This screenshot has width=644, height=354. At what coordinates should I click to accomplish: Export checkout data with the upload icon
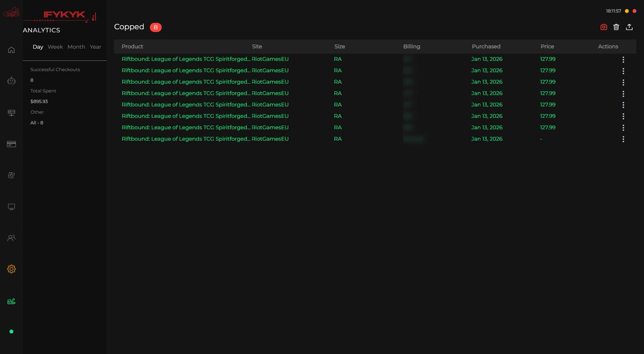coord(629,27)
